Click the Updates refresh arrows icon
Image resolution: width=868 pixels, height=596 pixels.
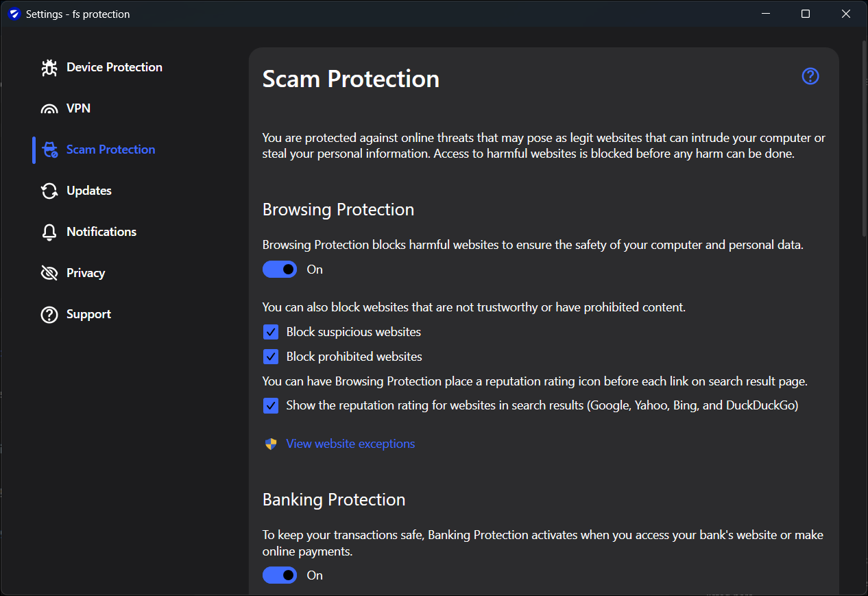coord(49,191)
